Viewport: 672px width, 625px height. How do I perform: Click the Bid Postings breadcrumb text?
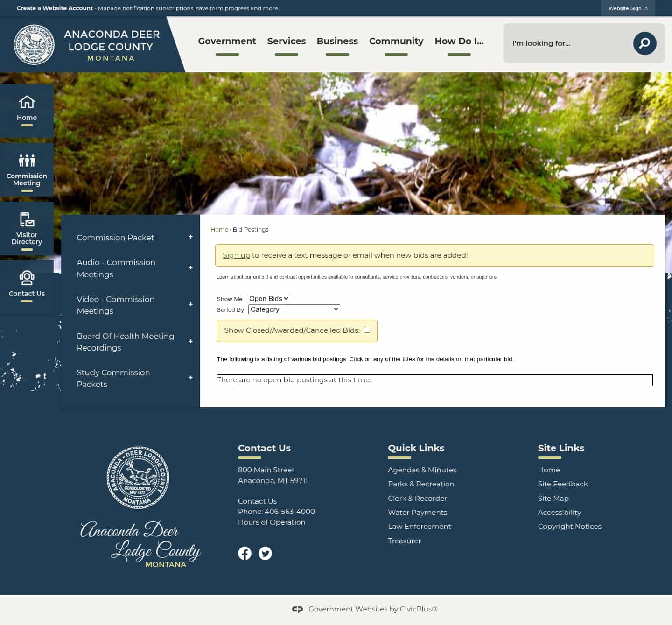coord(251,230)
